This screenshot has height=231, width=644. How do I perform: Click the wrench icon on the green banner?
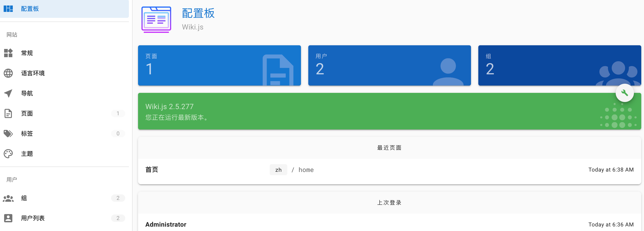(x=625, y=93)
